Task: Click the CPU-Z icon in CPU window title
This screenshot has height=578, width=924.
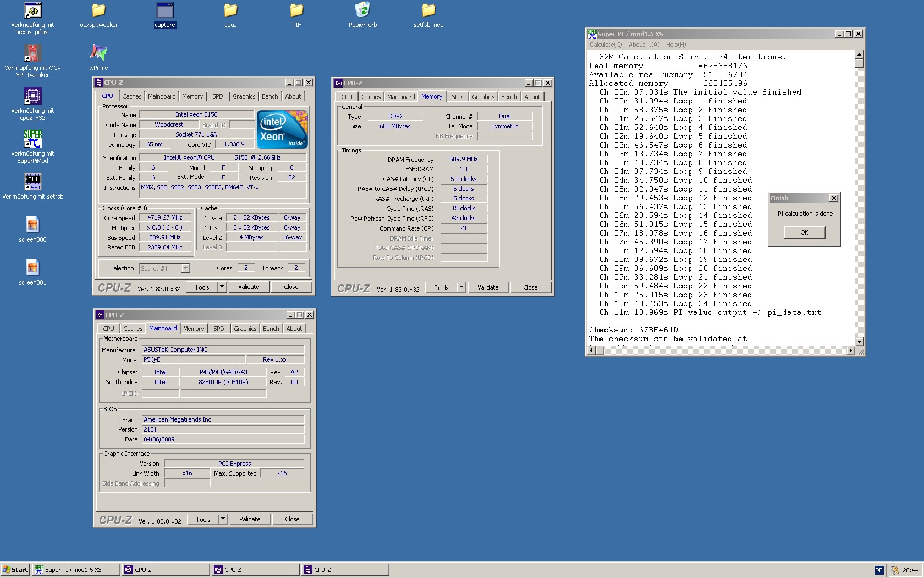Action: tap(99, 83)
